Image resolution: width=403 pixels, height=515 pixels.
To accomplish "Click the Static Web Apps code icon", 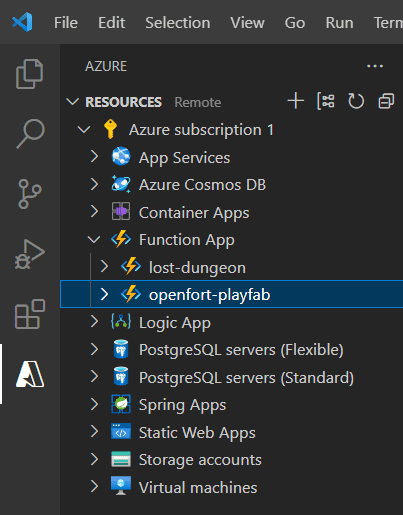I will (121, 432).
